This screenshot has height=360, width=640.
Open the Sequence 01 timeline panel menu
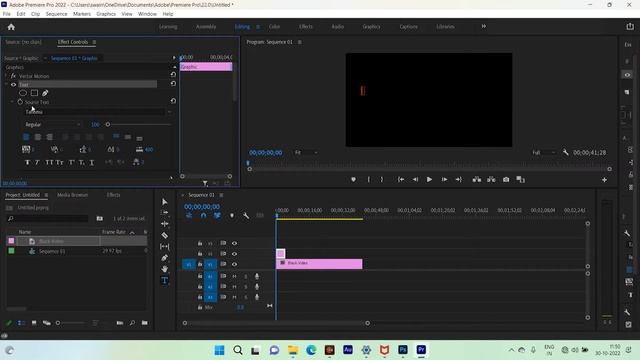[221, 195]
